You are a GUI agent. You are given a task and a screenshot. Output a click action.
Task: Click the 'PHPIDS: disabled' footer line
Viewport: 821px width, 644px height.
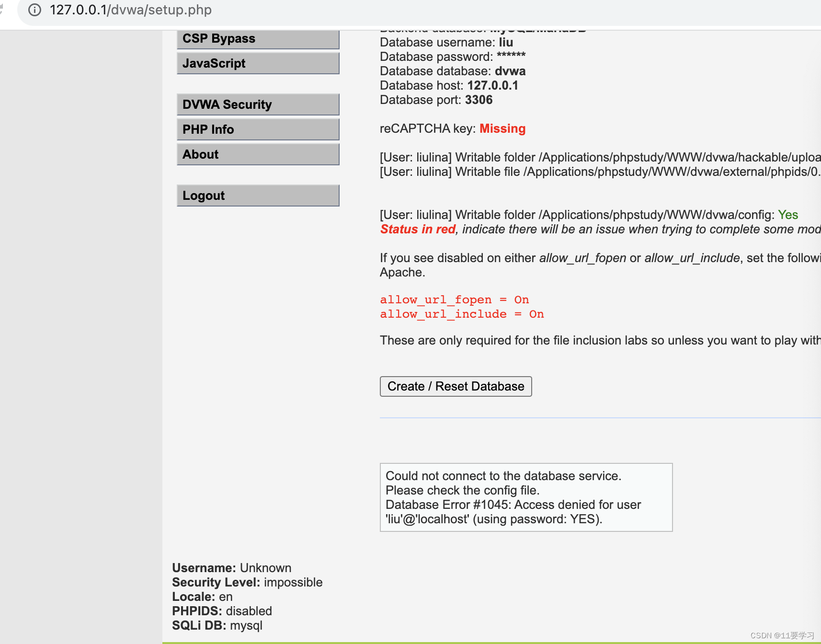(x=222, y=611)
